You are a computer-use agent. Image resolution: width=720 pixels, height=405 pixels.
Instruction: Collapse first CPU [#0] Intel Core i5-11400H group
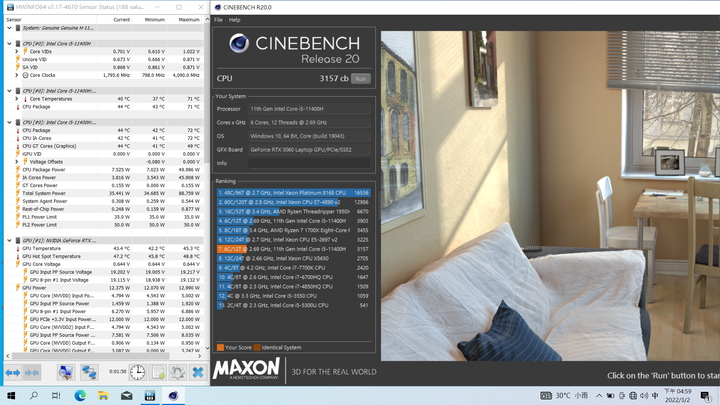tap(9, 44)
